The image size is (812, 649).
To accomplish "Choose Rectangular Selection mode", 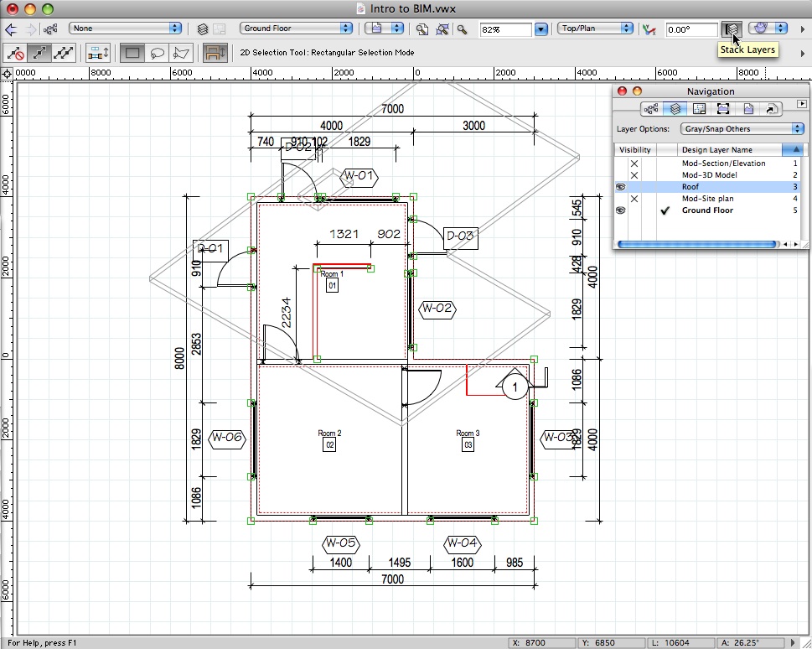I will click(132, 53).
